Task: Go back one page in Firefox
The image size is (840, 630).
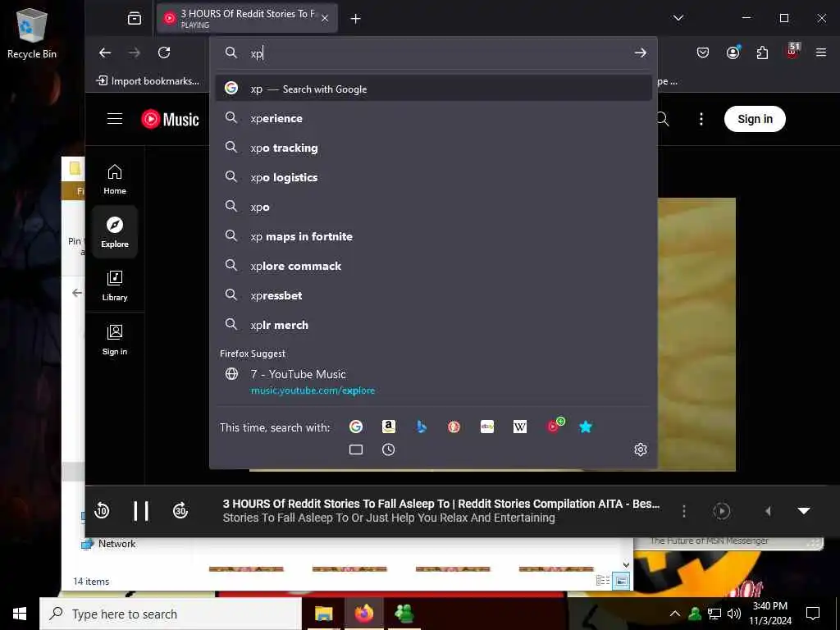Action: [105, 52]
